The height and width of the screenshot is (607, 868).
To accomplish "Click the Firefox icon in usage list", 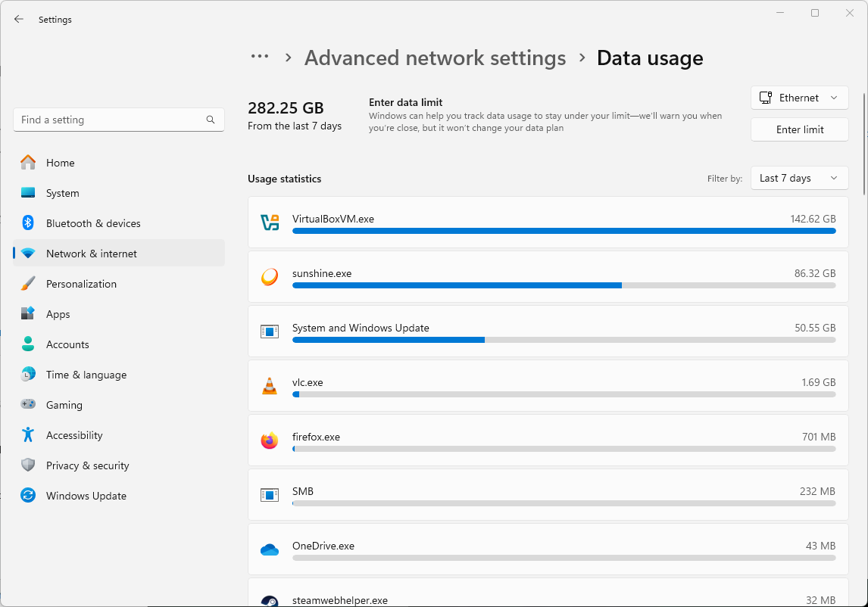I will tap(270, 440).
